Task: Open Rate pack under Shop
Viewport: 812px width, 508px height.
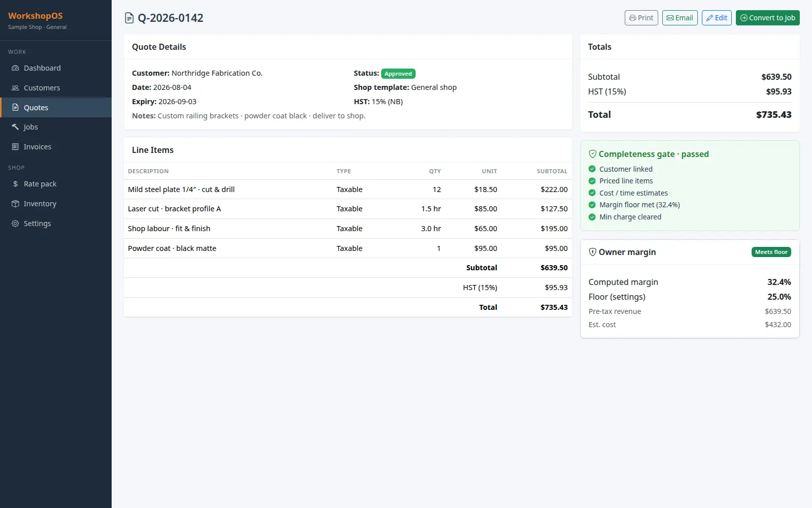Action: coord(56,184)
